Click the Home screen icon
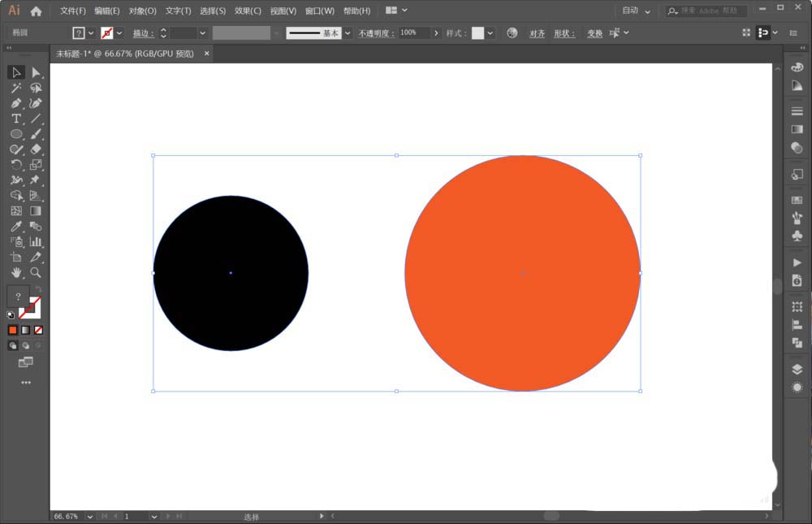The image size is (812, 524). (36, 11)
